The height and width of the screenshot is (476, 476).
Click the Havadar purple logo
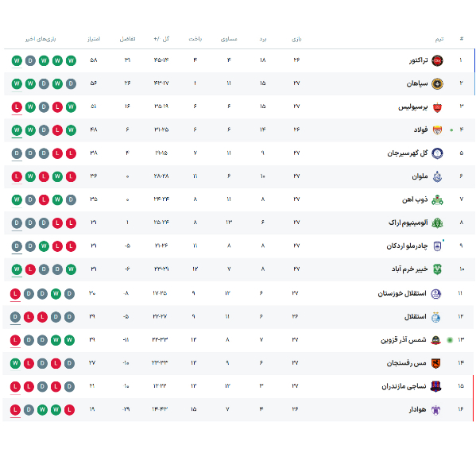coord(435,409)
